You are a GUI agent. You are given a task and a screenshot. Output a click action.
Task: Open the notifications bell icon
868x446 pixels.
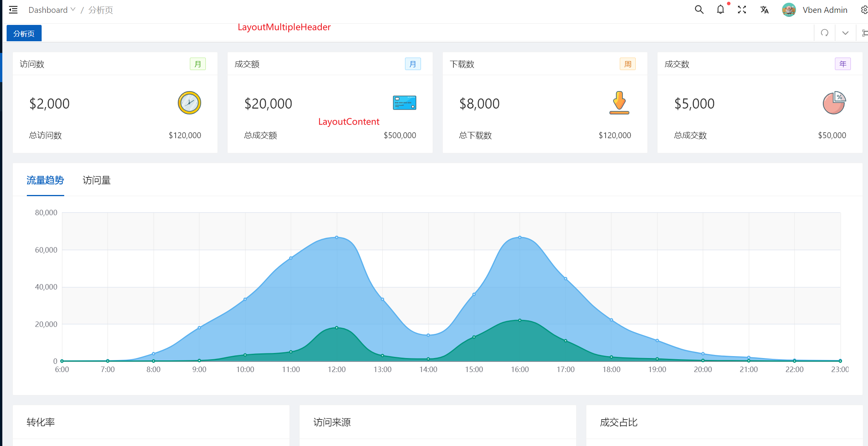tap(720, 10)
